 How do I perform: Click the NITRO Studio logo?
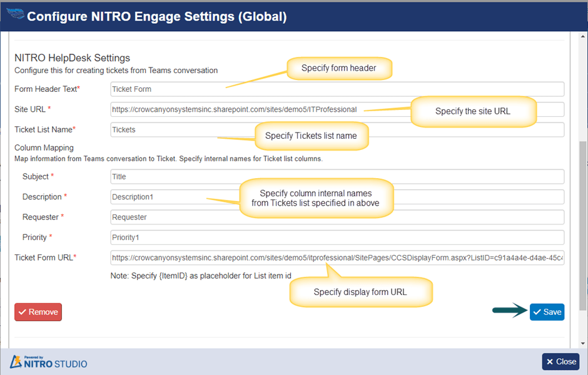[x=48, y=361]
